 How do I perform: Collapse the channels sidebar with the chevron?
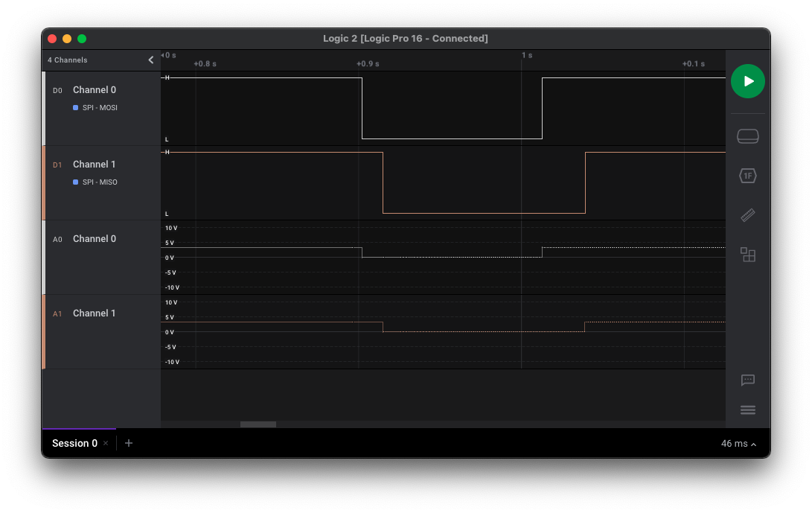click(150, 60)
